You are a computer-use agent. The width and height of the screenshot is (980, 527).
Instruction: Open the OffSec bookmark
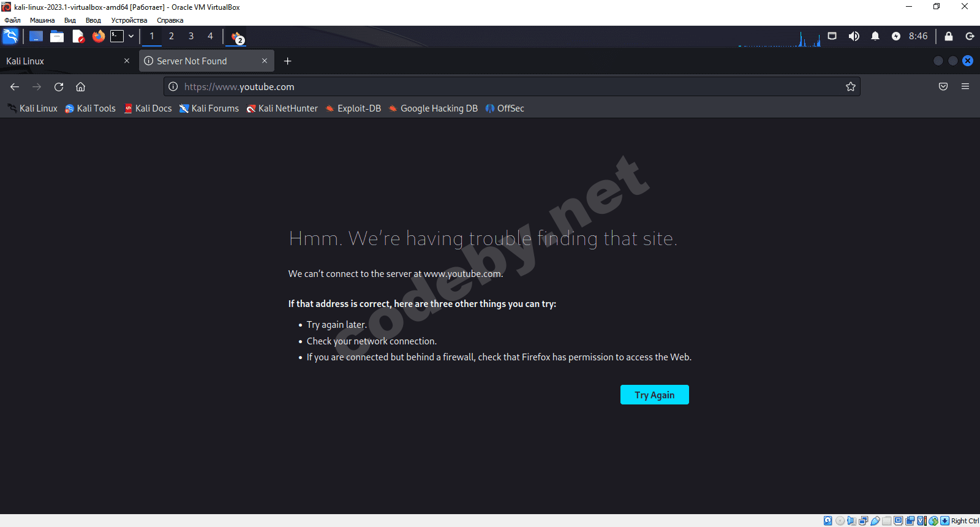pos(505,108)
